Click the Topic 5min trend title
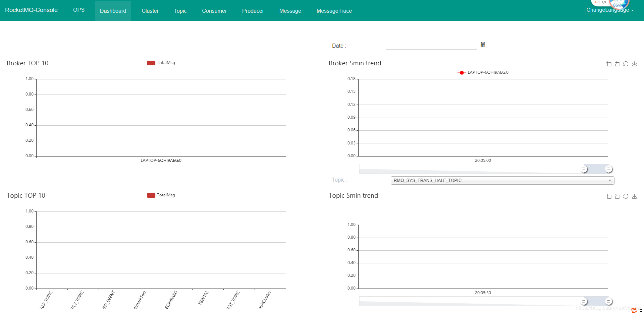 353,196
